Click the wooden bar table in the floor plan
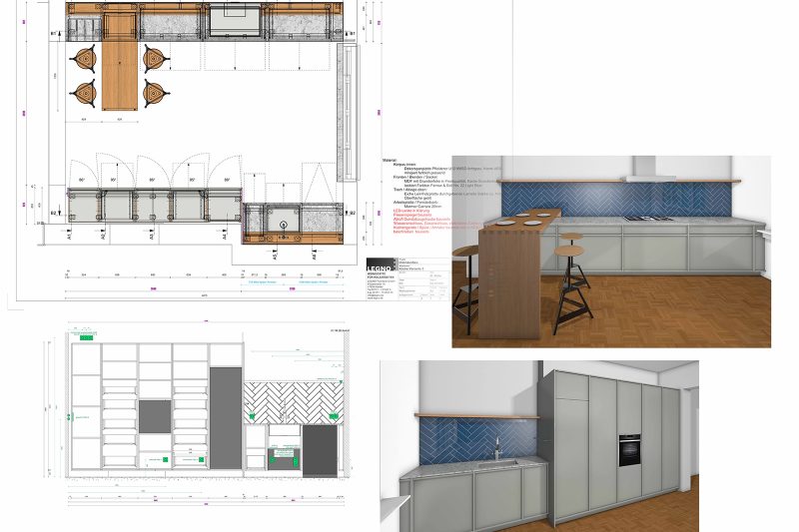 coord(118,75)
